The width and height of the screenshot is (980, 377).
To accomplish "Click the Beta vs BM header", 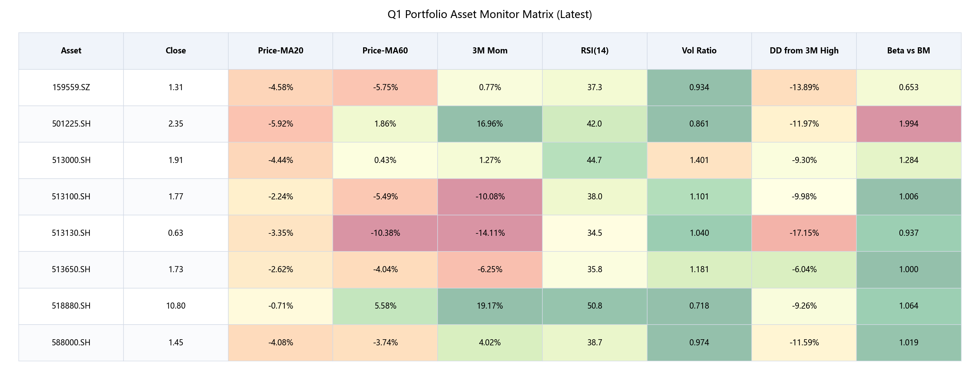I will [x=909, y=51].
